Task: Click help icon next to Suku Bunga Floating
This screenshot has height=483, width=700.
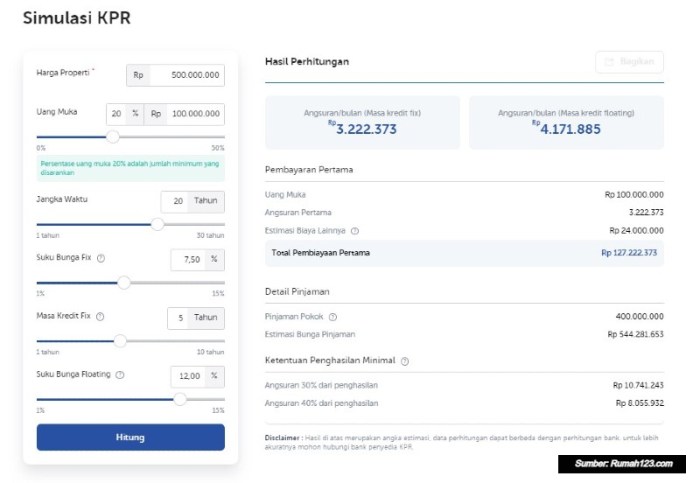Action: tap(120, 375)
